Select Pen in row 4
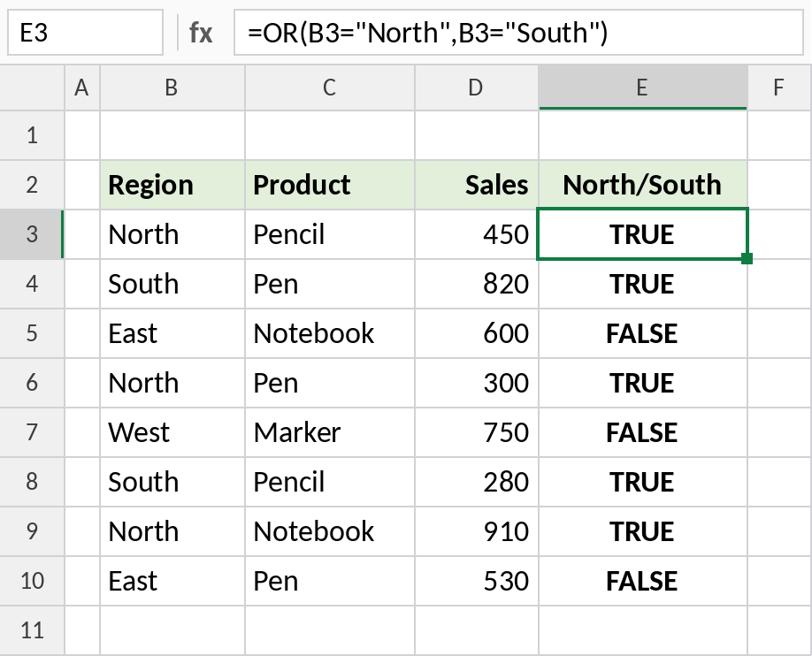The height and width of the screenshot is (656, 812). [x=329, y=284]
